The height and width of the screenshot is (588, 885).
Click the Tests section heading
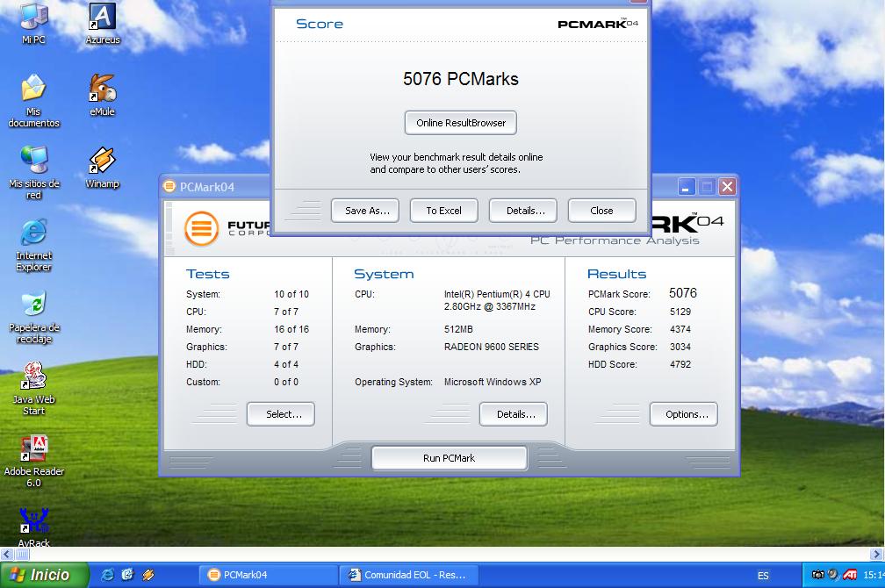(208, 274)
